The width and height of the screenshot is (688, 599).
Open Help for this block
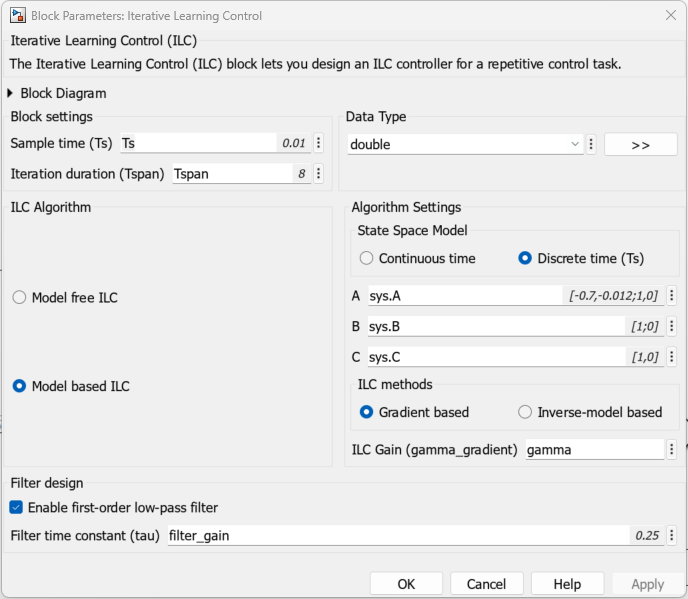[x=567, y=584]
